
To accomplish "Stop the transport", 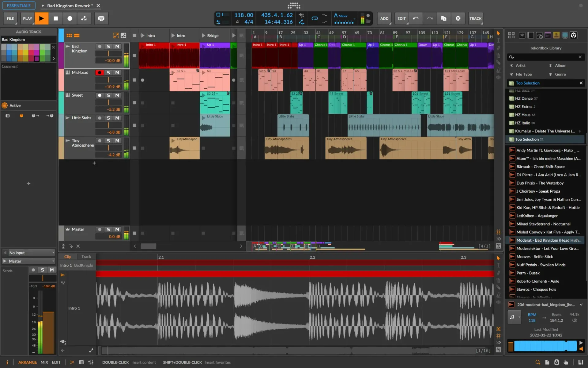I will coord(56,18).
